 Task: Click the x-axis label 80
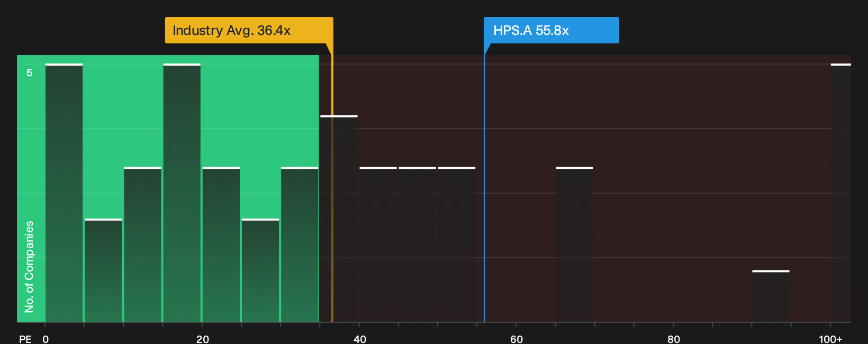point(674,339)
